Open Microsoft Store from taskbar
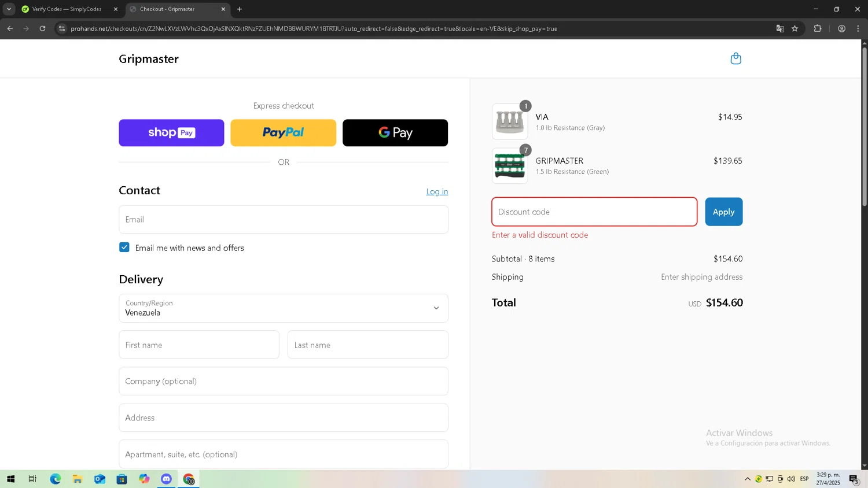Viewport: 868px width, 488px height. pyautogui.click(x=122, y=479)
